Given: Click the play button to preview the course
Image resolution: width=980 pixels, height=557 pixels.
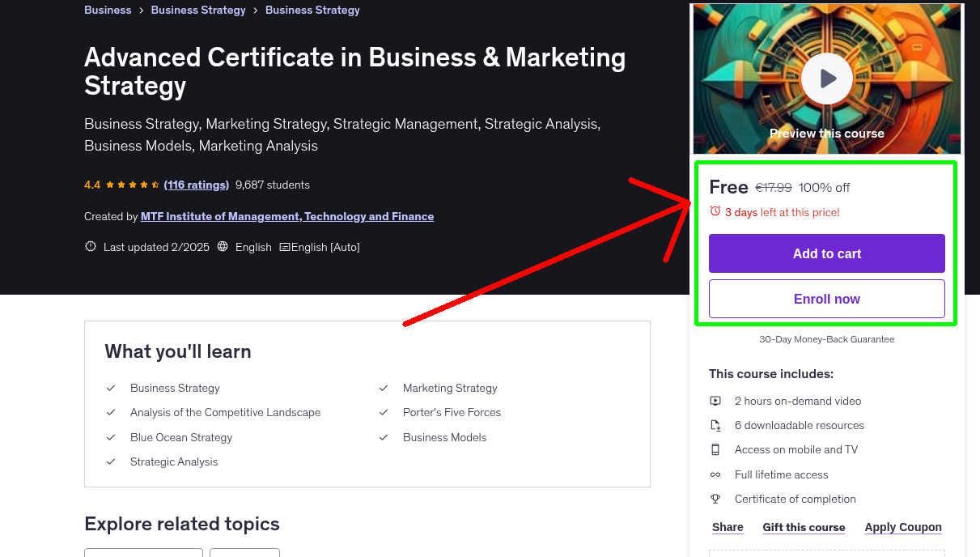Looking at the screenshot, I should (826, 79).
